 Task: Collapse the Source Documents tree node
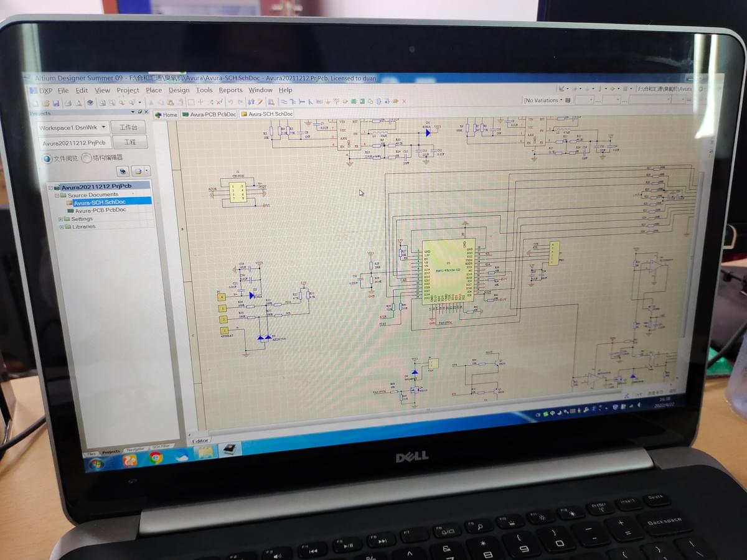57,194
